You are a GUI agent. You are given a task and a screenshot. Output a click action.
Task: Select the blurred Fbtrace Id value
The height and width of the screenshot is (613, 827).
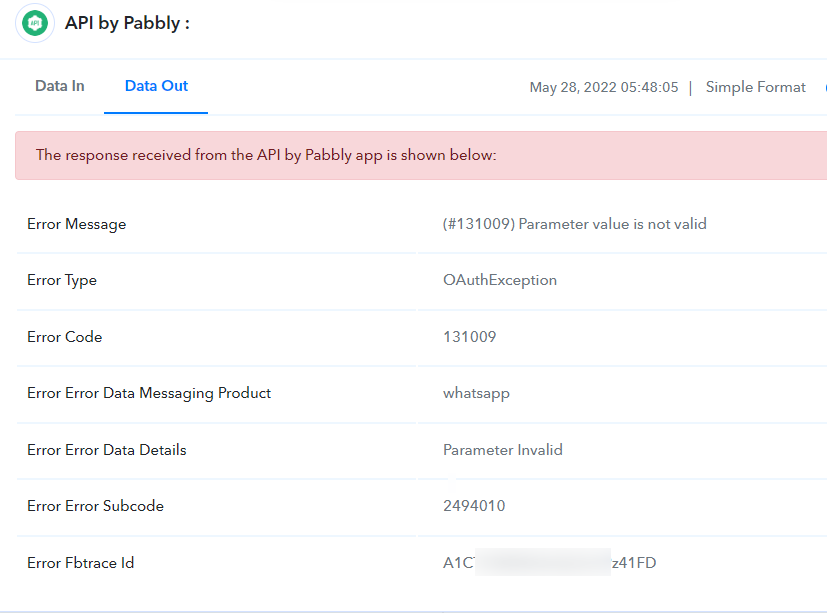tap(550, 563)
